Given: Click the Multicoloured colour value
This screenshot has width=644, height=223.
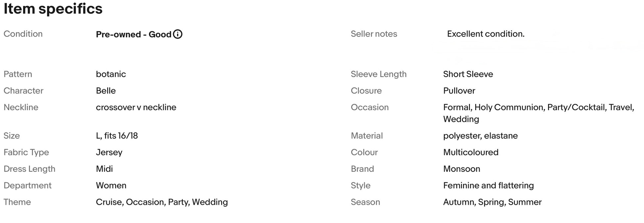Looking at the screenshot, I should click(x=471, y=152).
